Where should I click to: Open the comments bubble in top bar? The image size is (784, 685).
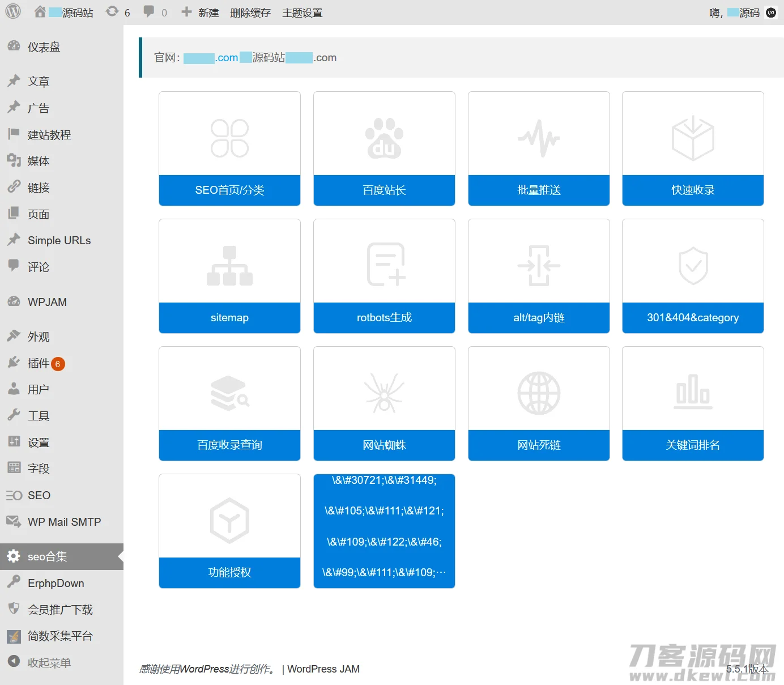(150, 12)
